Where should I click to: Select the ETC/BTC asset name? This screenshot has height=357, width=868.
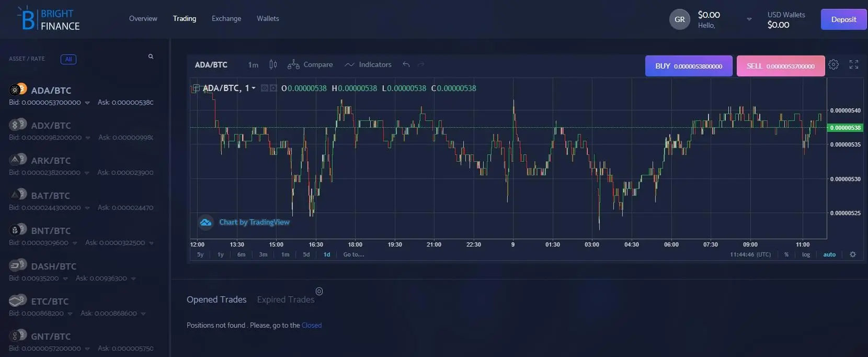coord(50,302)
